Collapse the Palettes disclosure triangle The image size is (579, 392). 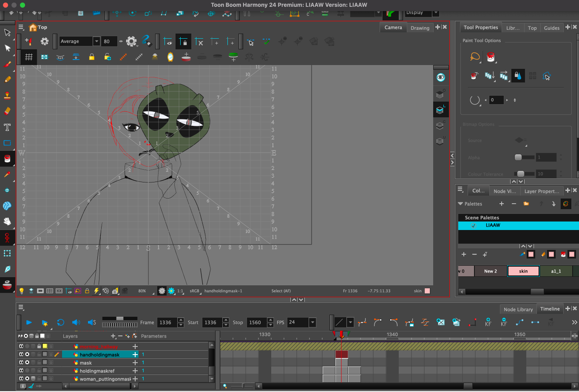[x=460, y=204]
